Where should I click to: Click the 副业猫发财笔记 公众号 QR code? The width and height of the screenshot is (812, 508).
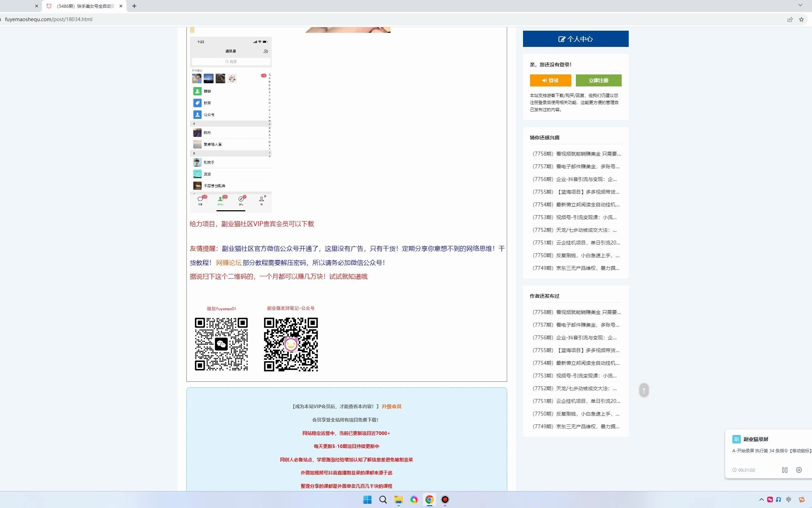291,344
